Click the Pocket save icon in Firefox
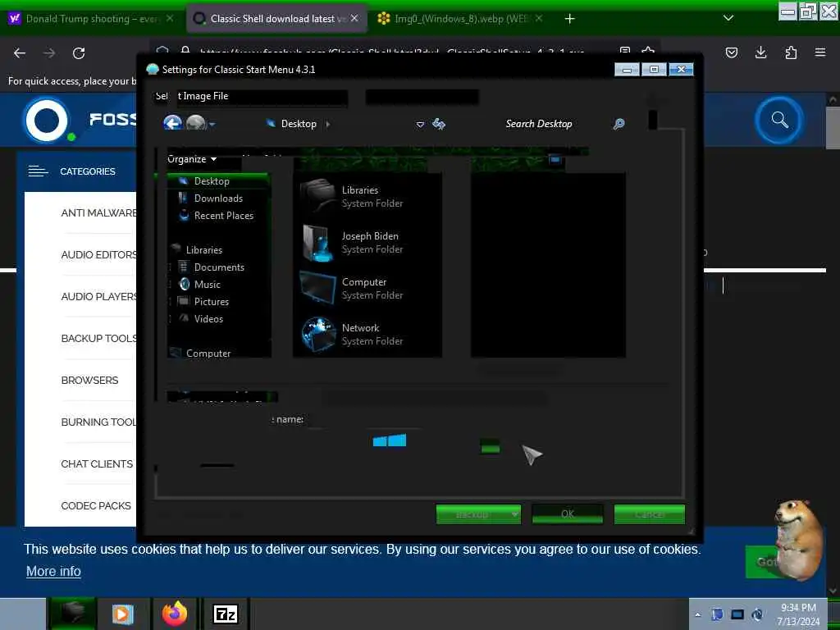The width and height of the screenshot is (840, 630). 732,52
